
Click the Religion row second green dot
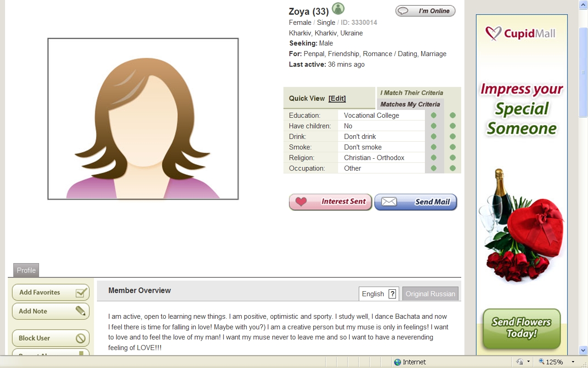(452, 158)
